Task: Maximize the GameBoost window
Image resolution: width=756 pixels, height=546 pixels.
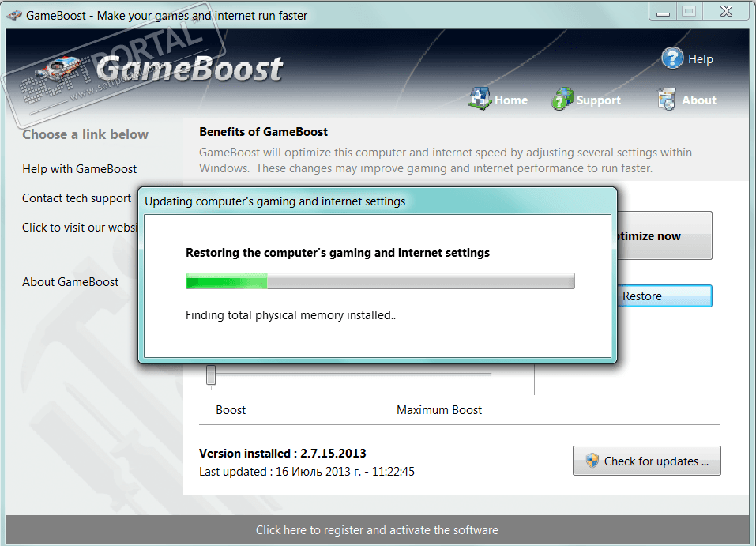Action: click(690, 12)
